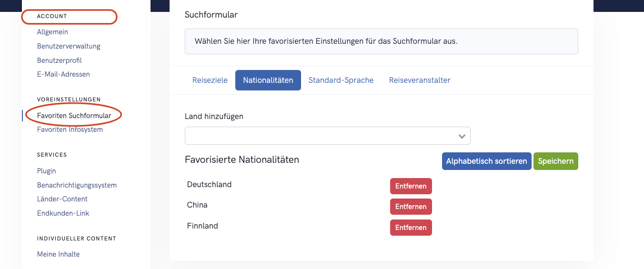Image resolution: width=644 pixels, height=269 pixels.
Task: Select the Nationalitäten tab
Action: (x=268, y=80)
